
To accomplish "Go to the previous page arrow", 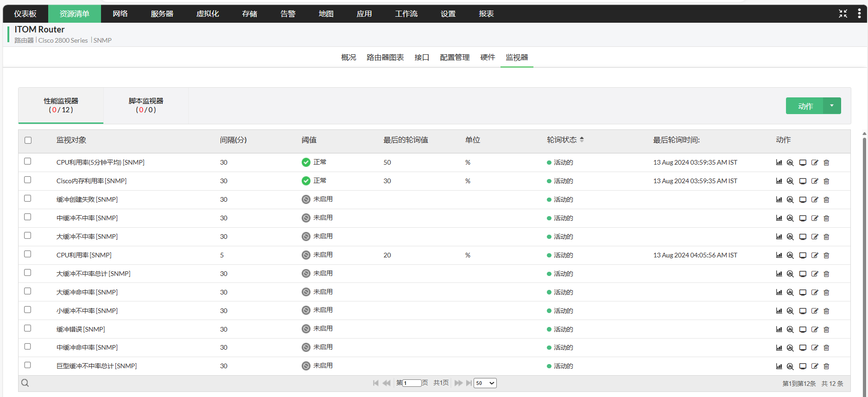I will pos(386,383).
